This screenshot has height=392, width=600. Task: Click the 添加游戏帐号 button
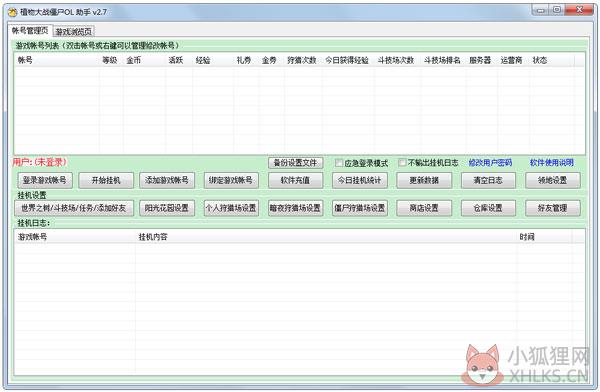pyautogui.click(x=167, y=180)
